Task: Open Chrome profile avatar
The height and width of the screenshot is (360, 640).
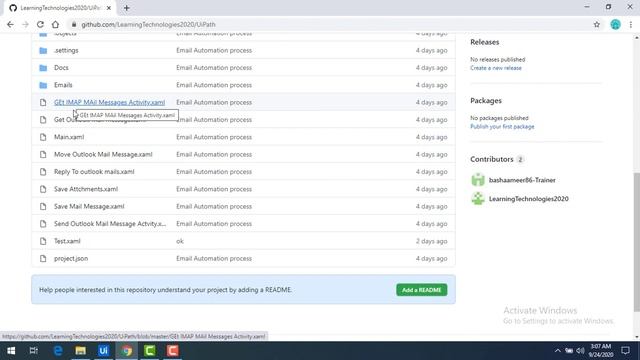Action: click(615, 24)
